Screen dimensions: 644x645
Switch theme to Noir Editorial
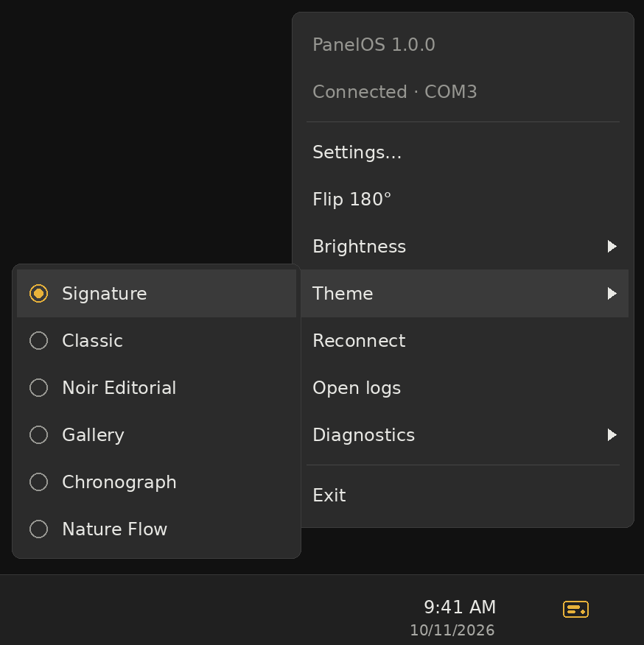coord(156,387)
